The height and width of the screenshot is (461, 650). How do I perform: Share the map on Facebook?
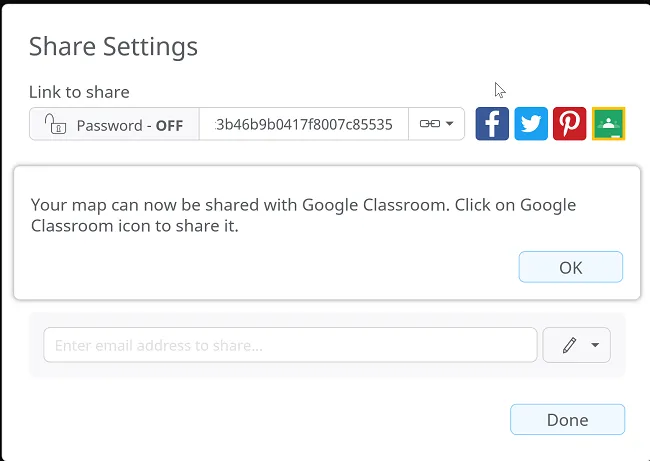[x=492, y=124]
